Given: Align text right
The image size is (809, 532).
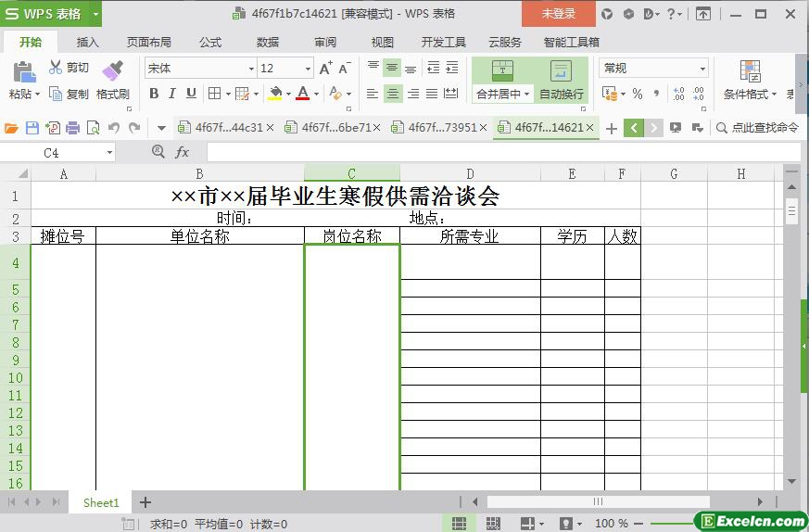Looking at the screenshot, I should (412, 94).
